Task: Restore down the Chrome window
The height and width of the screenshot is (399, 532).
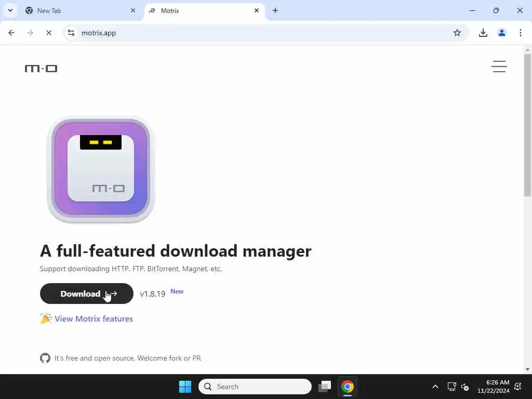Action: tap(496, 10)
